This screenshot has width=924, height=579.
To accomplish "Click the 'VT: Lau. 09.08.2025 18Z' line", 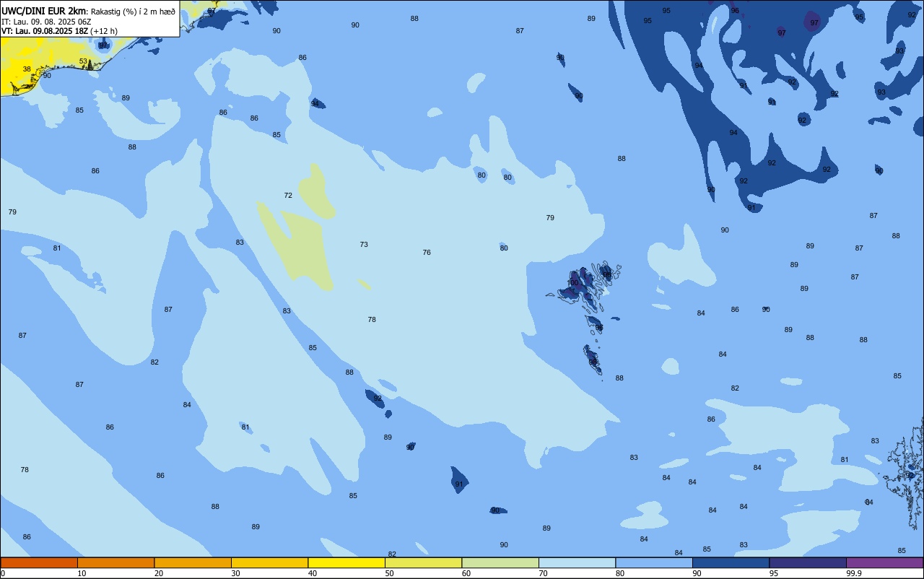I will pyautogui.click(x=45, y=31).
